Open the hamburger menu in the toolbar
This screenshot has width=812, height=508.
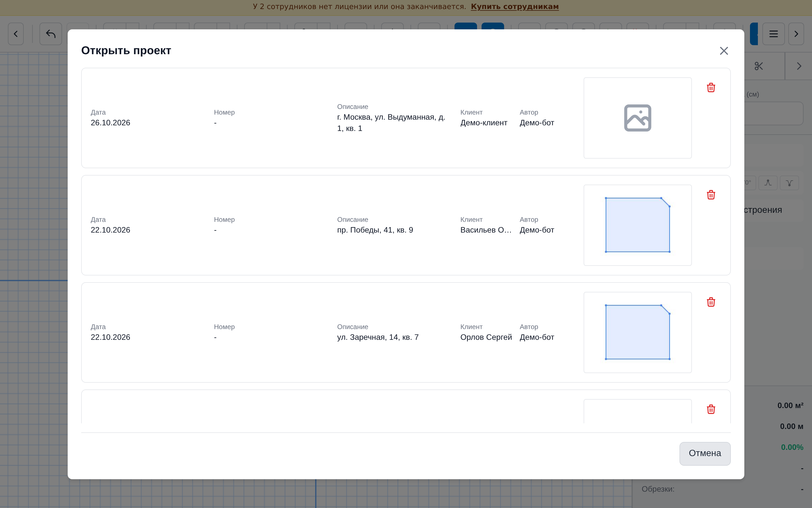[773, 34]
